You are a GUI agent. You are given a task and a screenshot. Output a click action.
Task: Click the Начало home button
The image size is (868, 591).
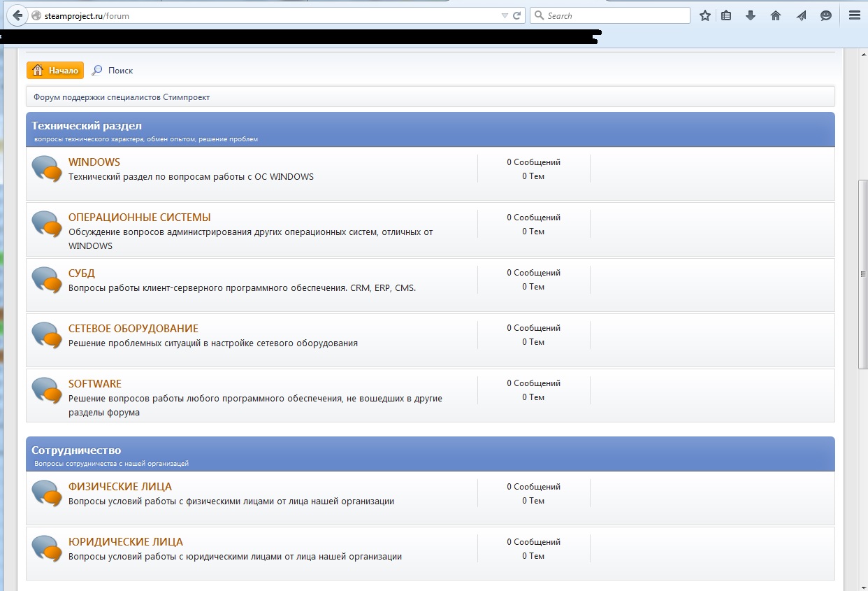pyautogui.click(x=55, y=70)
